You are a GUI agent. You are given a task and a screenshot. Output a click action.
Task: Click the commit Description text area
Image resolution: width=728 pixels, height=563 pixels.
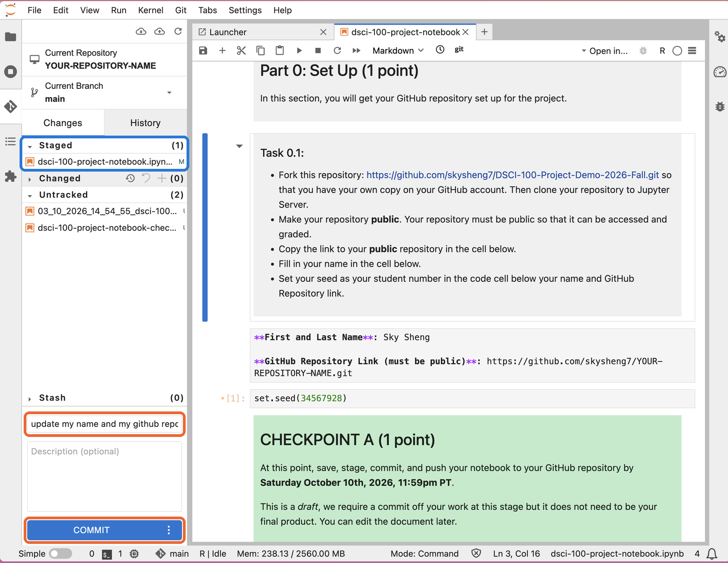[105, 476]
